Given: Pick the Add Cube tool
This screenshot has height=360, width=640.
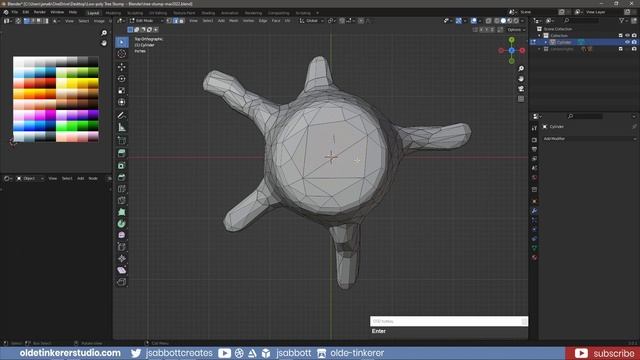Looking at the screenshot, I should 122,141.
